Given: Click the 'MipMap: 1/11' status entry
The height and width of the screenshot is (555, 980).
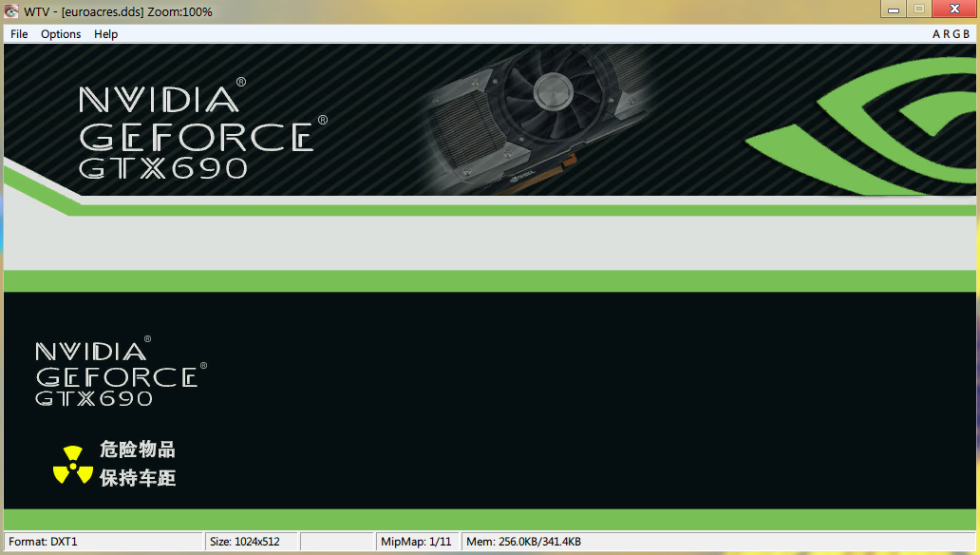Looking at the screenshot, I should pyautogui.click(x=417, y=542).
